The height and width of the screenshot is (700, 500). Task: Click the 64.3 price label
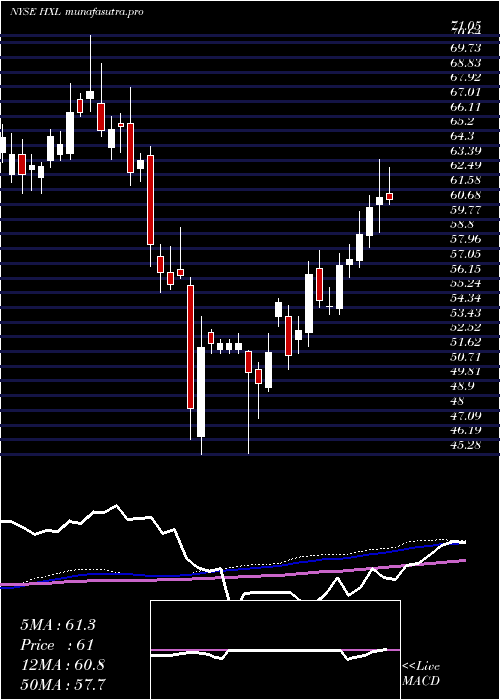[x=463, y=136]
